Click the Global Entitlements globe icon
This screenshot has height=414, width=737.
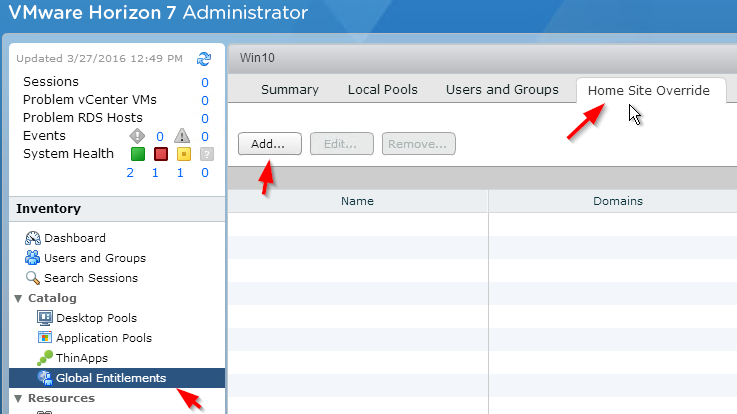click(x=45, y=378)
